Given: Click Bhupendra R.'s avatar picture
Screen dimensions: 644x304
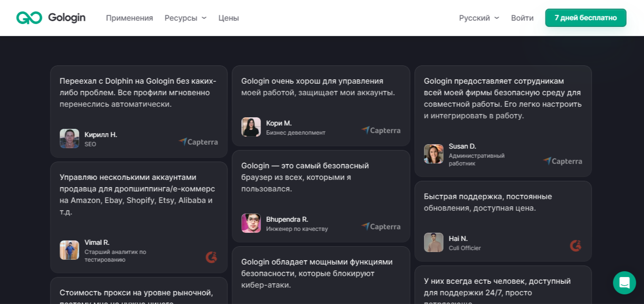Looking at the screenshot, I should tap(251, 223).
